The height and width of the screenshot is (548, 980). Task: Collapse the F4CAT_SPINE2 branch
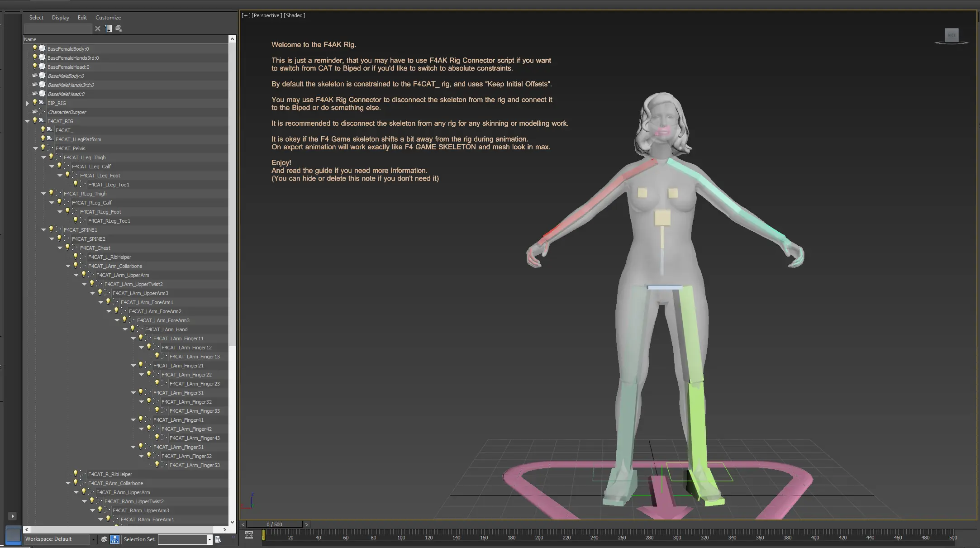point(52,239)
